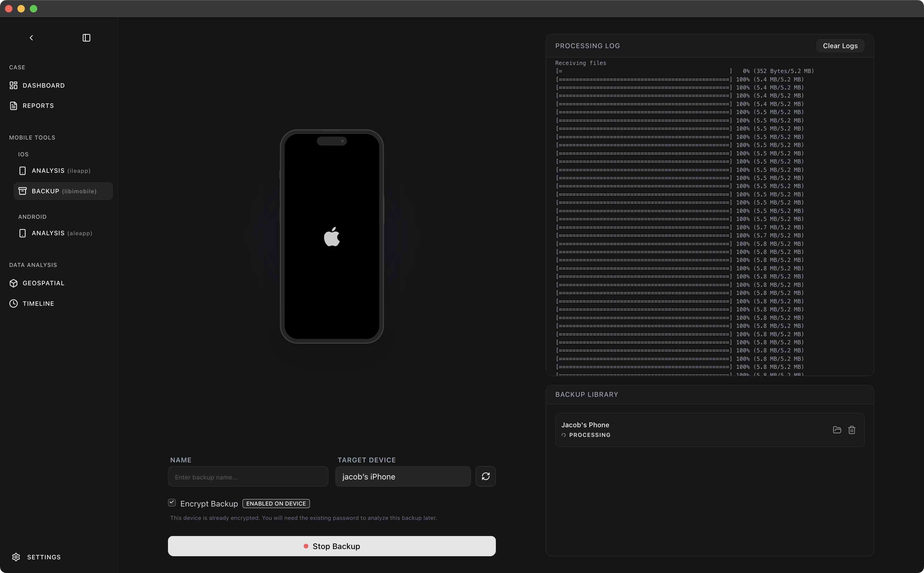Click the Data Analysis section header
The height and width of the screenshot is (573, 924).
coord(33,265)
